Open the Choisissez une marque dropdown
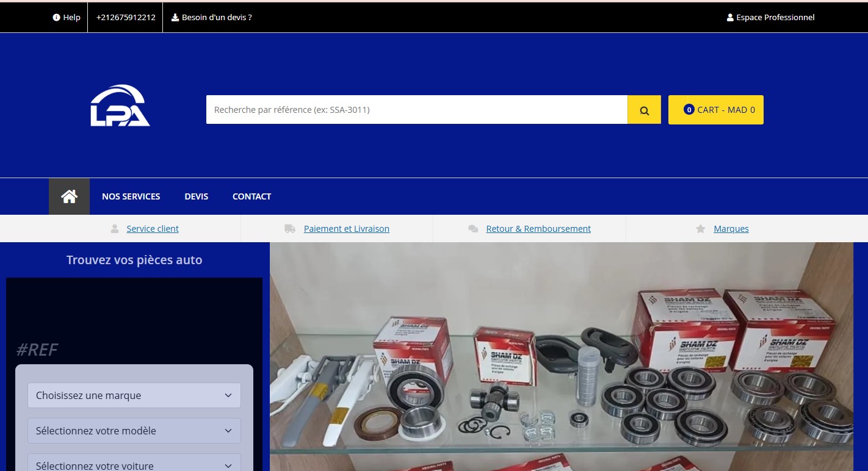This screenshot has width=868, height=471. coord(134,395)
